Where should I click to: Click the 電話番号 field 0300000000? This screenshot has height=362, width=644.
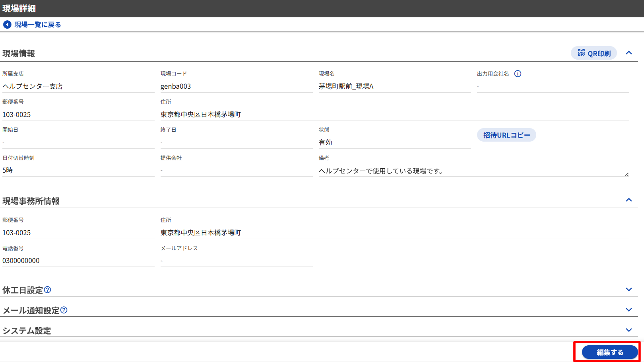point(21,261)
